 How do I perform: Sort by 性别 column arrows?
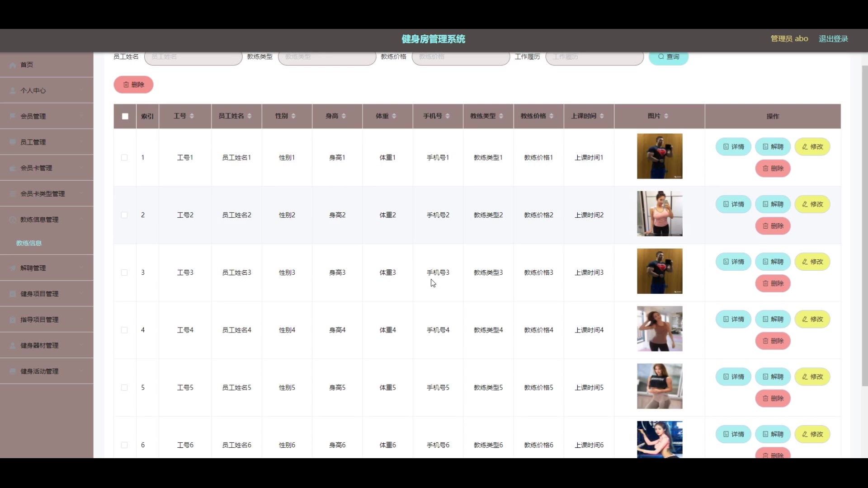pyautogui.click(x=293, y=116)
